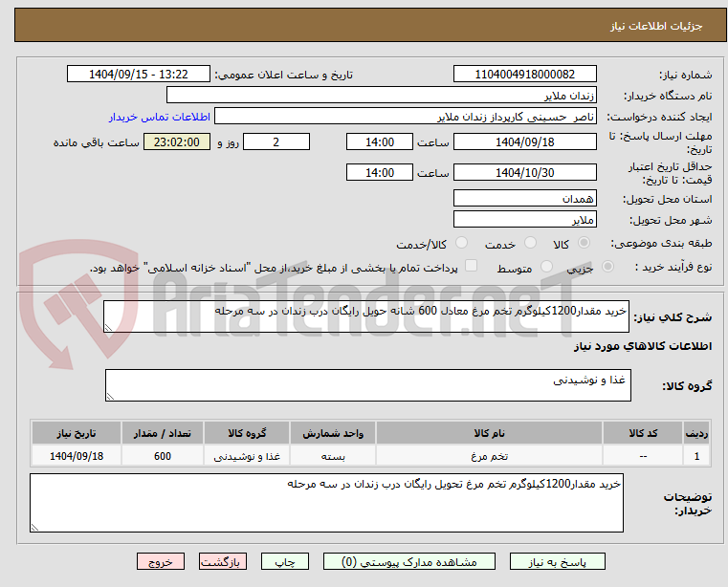Click the خروج exit button

click(x=160, y=561)
